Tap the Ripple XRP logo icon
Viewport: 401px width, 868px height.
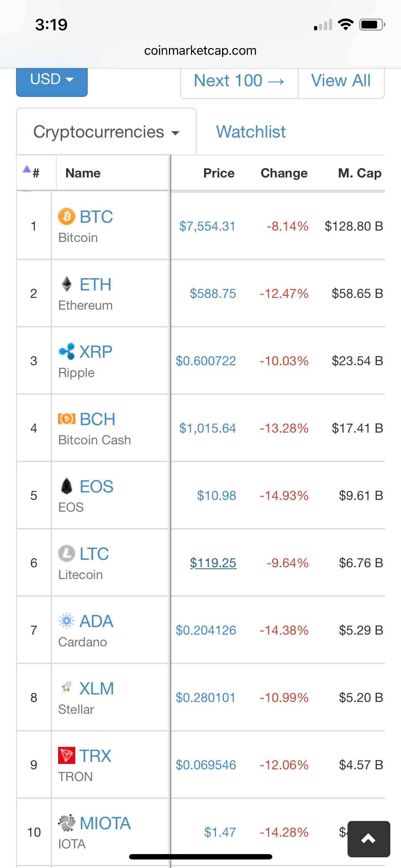(67, 351)
